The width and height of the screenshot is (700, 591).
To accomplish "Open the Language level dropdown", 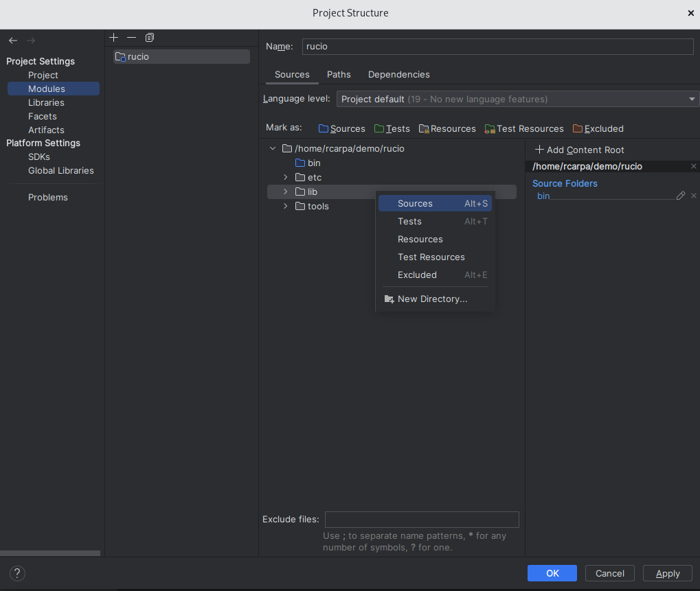I will (517, 99).
